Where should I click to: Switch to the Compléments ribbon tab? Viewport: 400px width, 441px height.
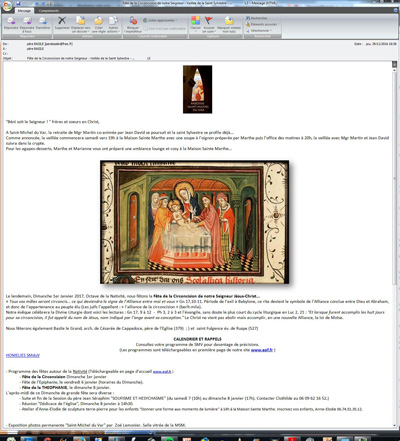coord(49,11)
